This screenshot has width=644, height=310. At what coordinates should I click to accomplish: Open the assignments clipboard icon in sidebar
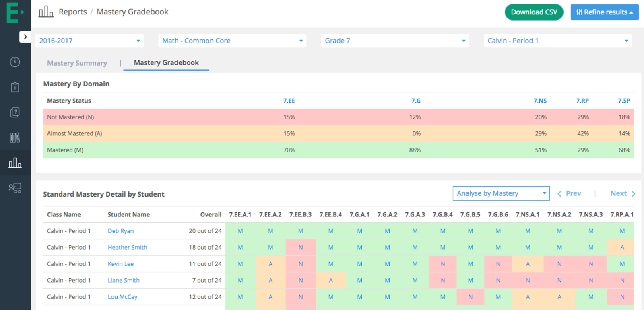(x=15, y=87)
